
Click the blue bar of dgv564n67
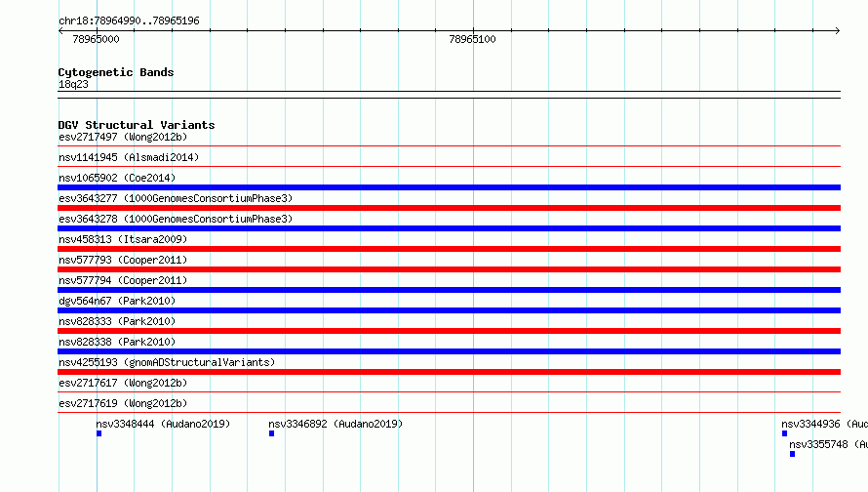449,310
